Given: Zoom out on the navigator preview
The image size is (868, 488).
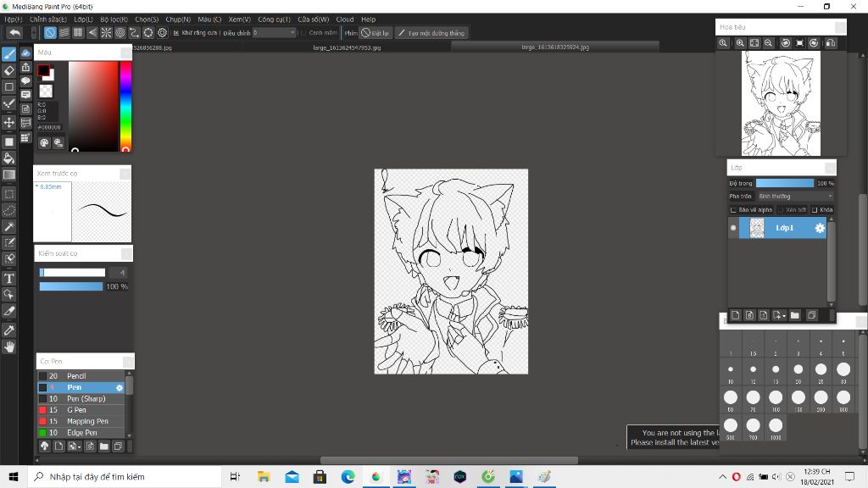Looking at the screenshot, I should coord(768,42).
